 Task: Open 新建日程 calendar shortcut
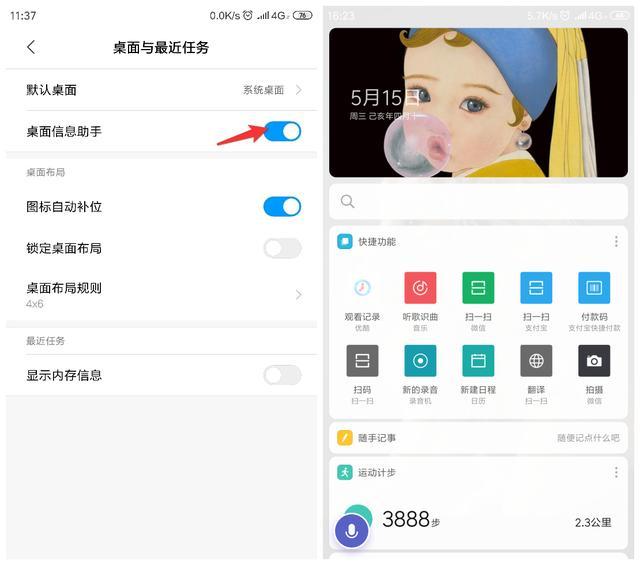click(x=478, y=361)
